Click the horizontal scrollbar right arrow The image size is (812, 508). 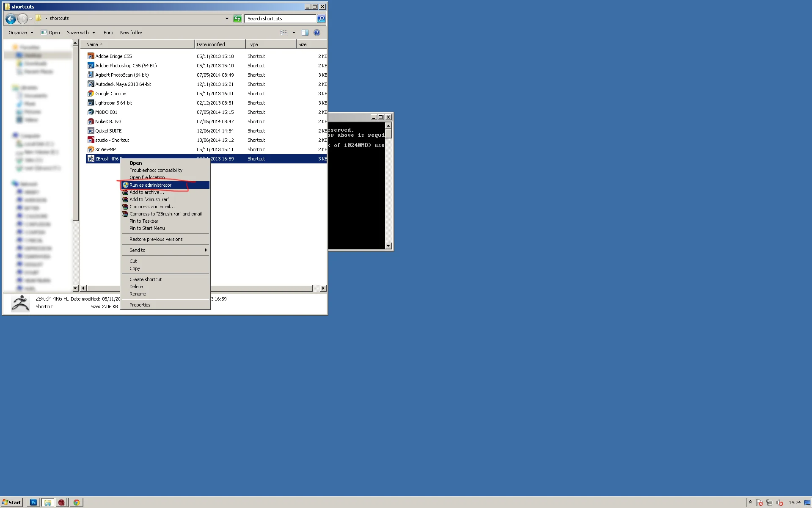point(323,288)
